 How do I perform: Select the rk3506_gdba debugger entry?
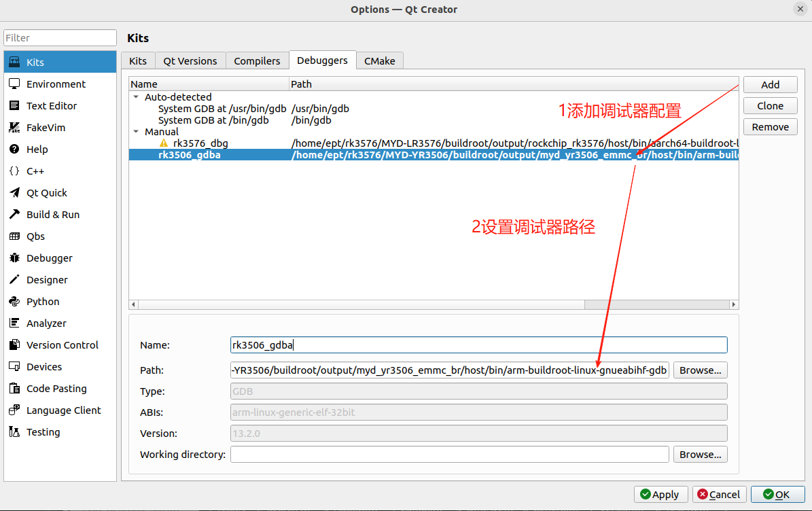(x=434, y=155)
